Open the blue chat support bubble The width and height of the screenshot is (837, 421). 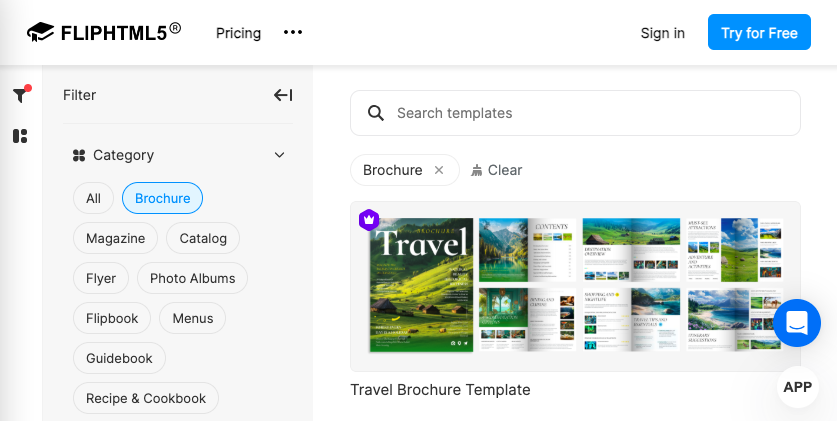click(x=796, y=323)
